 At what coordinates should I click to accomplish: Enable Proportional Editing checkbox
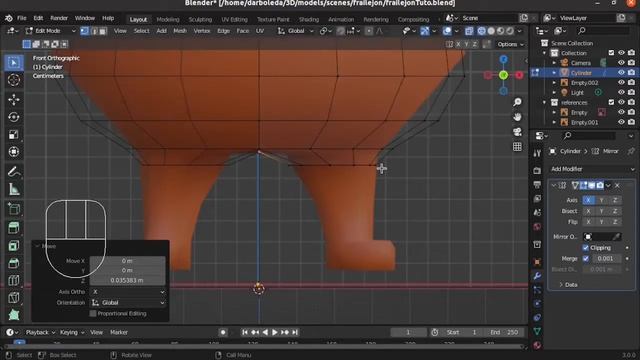[93, 313]
